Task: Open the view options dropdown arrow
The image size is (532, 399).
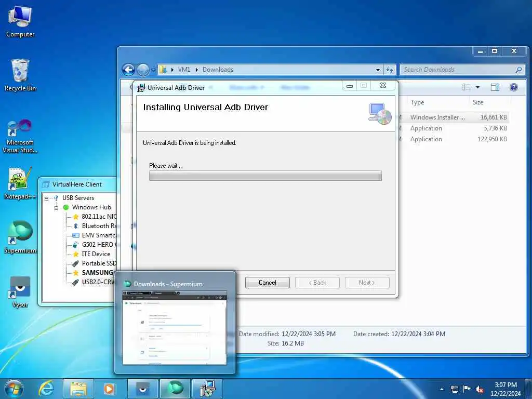Action: point(477,87)
